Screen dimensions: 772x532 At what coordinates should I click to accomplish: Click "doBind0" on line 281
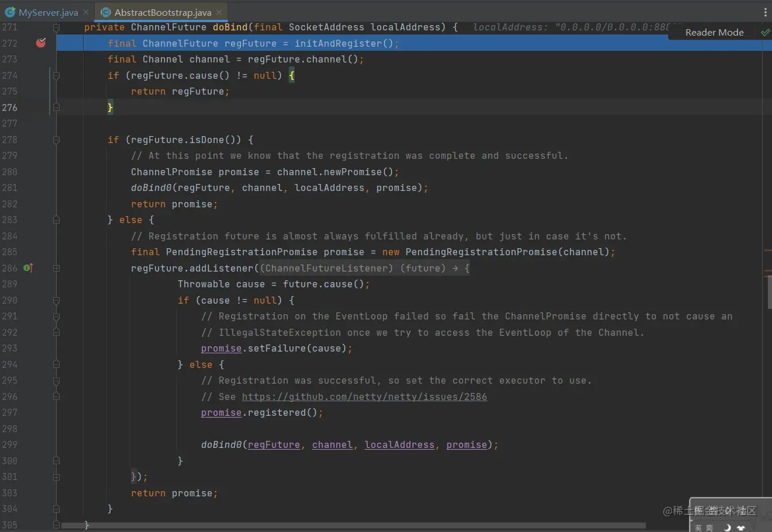point(151,188)
